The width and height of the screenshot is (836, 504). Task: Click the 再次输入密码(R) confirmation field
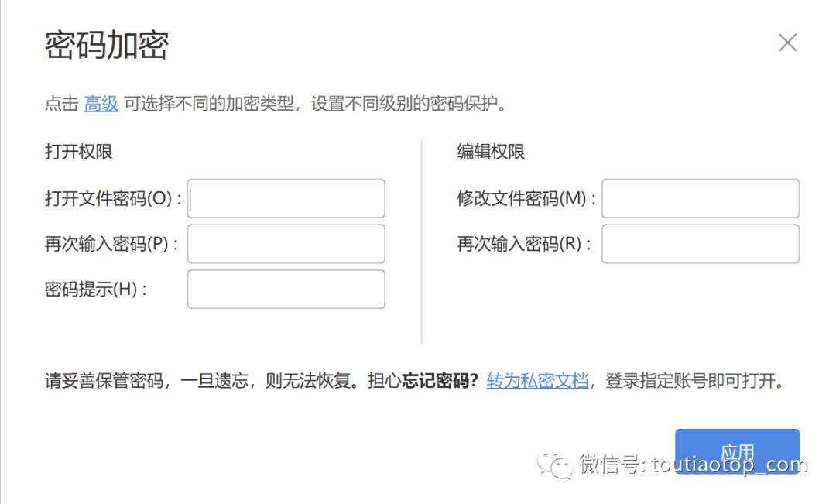pos(700,244)
